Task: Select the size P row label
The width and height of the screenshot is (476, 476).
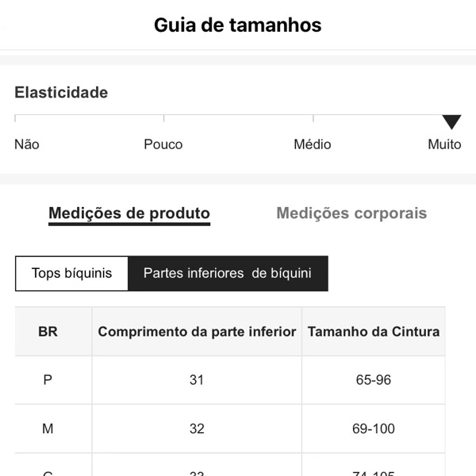Action: tap(48, 380)
